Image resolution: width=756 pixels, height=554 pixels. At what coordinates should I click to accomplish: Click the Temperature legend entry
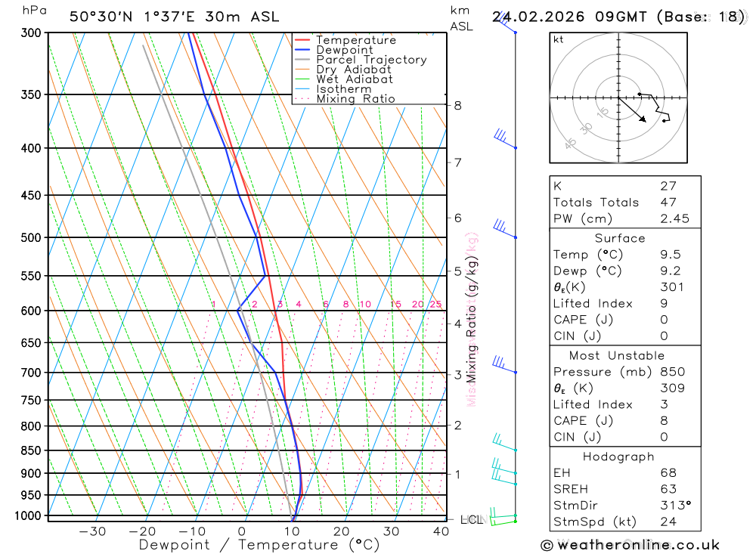[345, 40]
